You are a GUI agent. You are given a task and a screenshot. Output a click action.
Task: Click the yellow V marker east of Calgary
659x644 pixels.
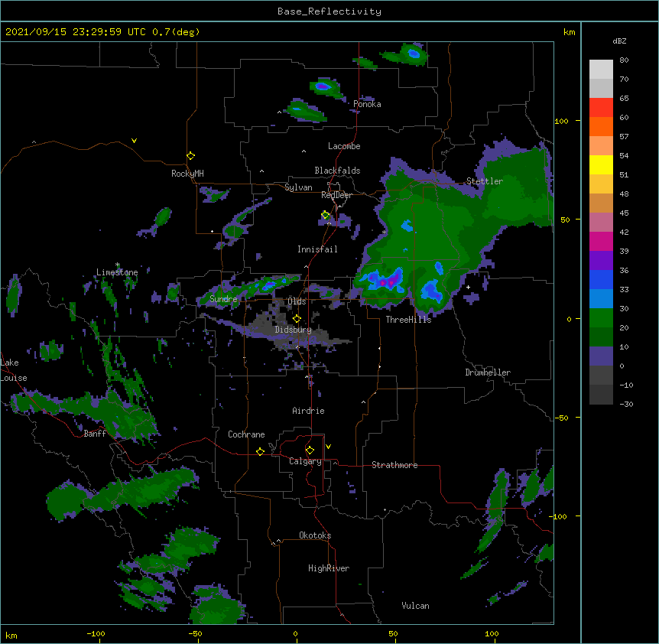pyautogui.click(x=328, y=447)
